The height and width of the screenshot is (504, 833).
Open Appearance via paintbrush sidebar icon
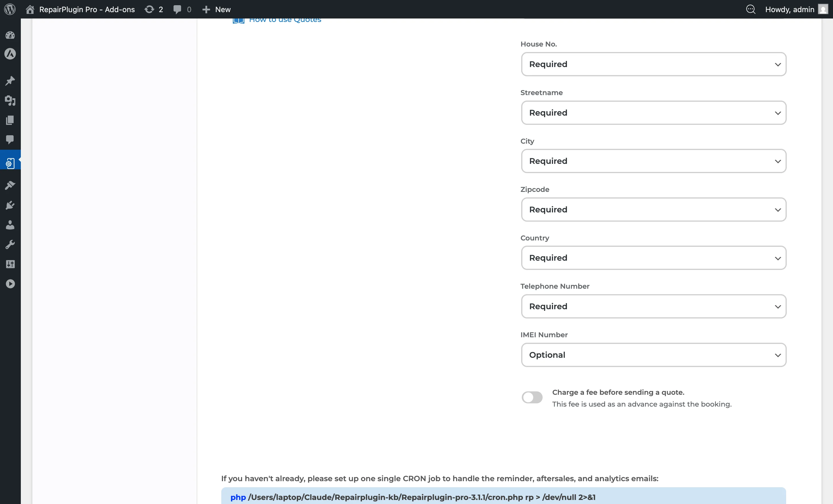coord(10,185)
